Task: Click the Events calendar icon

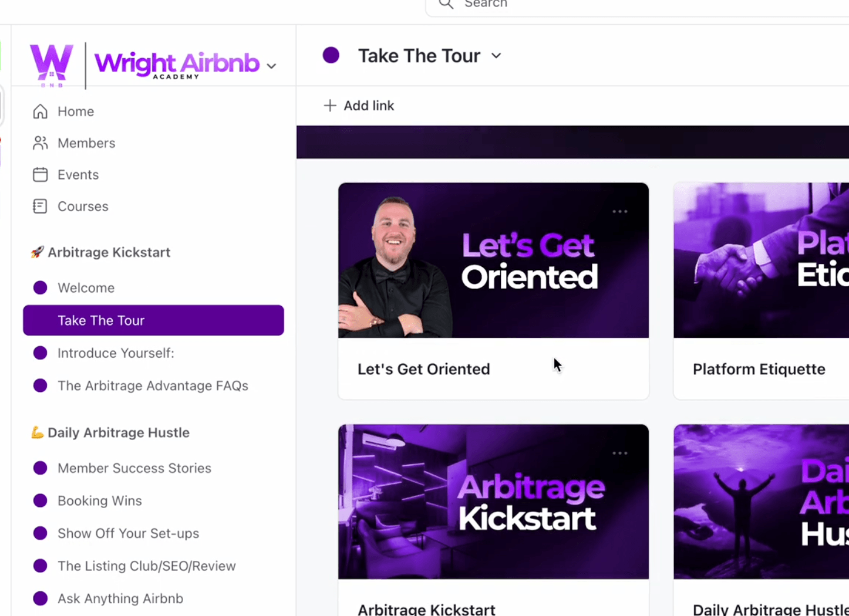Action: 40,175
